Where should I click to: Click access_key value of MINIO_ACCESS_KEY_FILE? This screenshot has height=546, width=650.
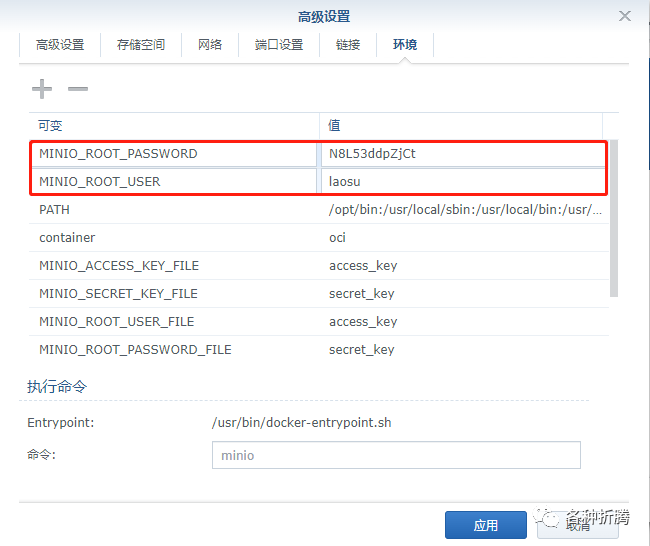tap(363, 266)
